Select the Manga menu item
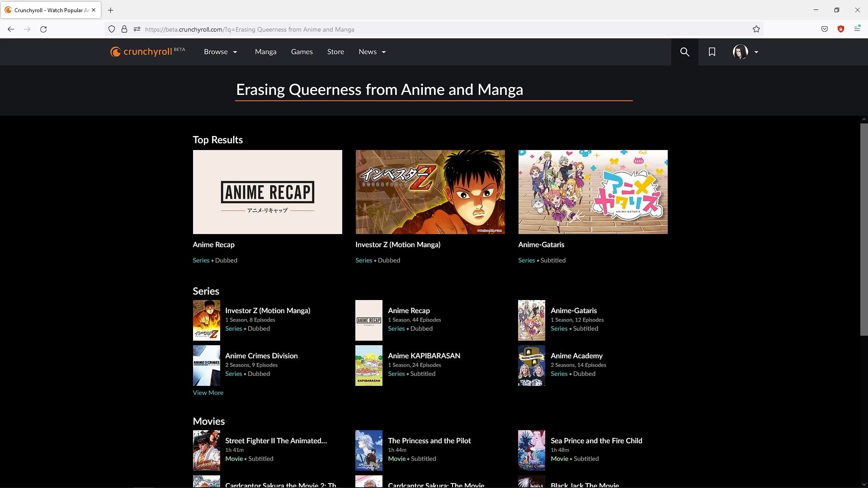The image size is (868, 488). point(265,51)
